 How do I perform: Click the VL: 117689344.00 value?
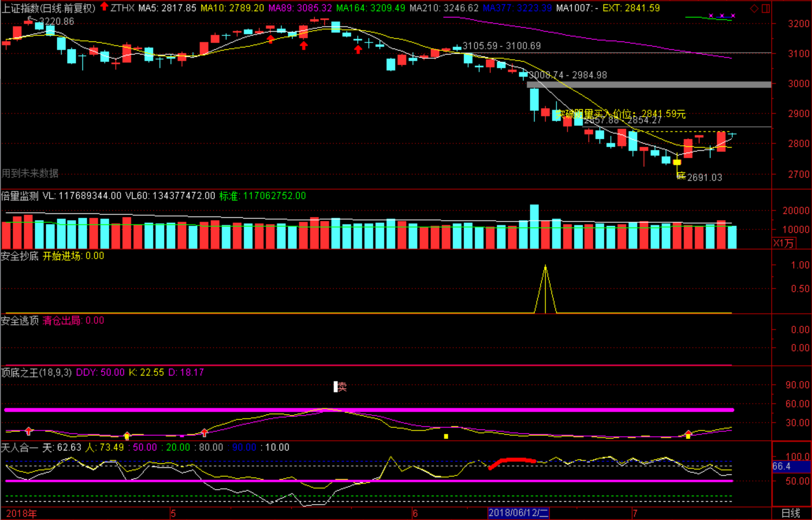click(x=82, y=196)
